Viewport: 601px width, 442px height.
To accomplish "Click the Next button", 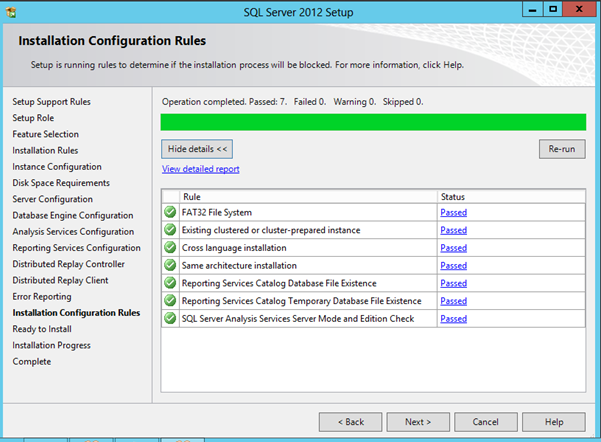I will tap(418, 422).
